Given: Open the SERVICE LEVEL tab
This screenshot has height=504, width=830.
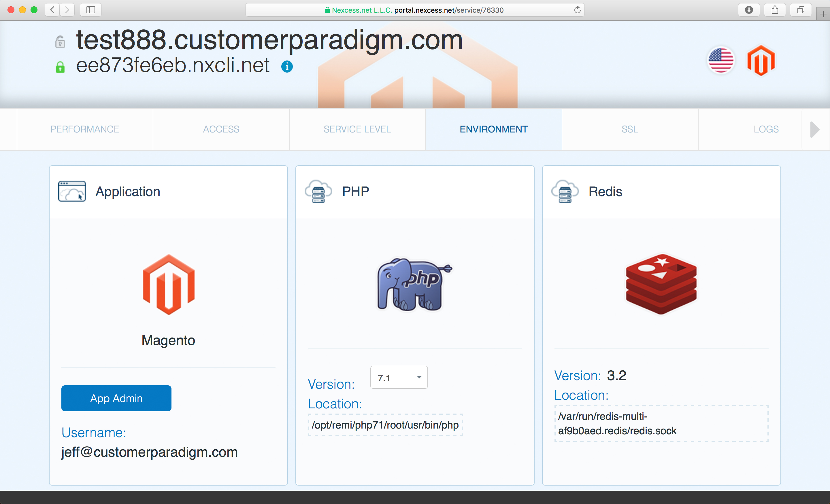Looking at the screenshot, I should (357, 129).
